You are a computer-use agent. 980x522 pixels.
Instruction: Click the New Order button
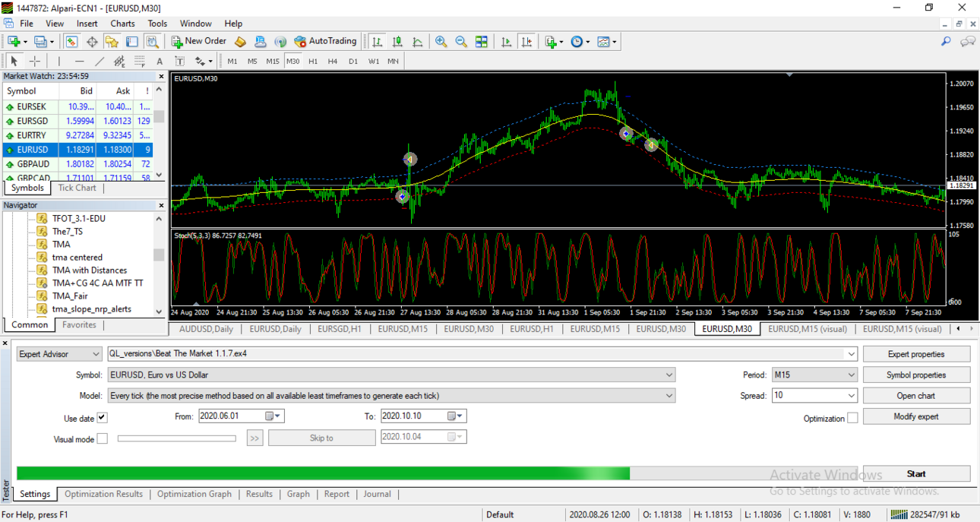[199, 41]
